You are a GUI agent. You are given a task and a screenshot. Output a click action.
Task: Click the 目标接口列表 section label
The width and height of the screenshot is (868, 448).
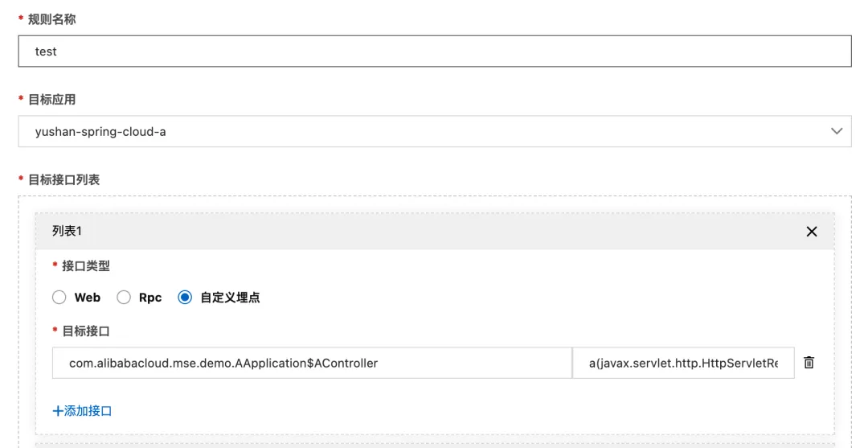[63, 179]
